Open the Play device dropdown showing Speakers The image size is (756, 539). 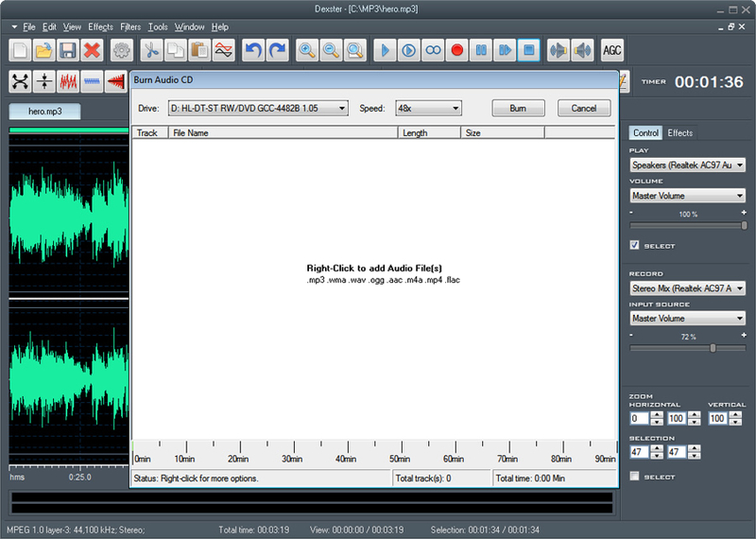[688, 165]
